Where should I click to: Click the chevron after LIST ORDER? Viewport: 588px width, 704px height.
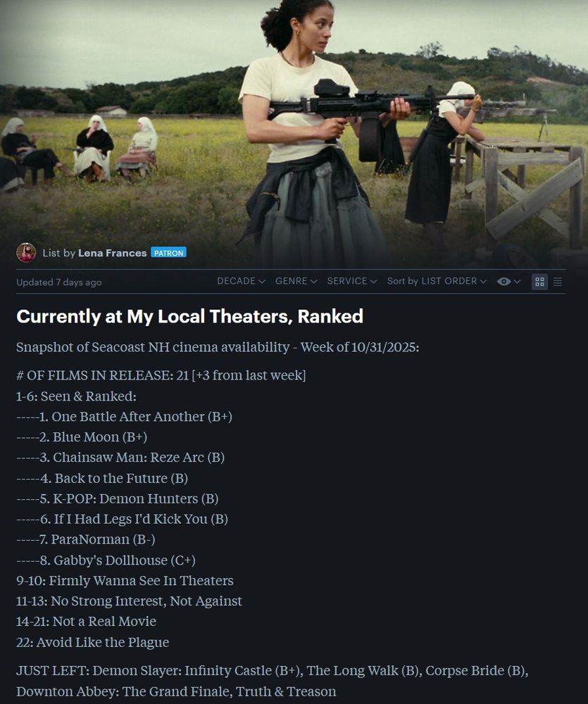[x=483, y=282]
